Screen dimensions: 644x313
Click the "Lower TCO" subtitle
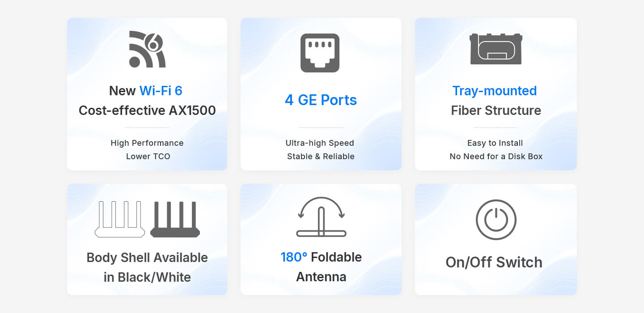pyautogui.click(x=148, y=156)
